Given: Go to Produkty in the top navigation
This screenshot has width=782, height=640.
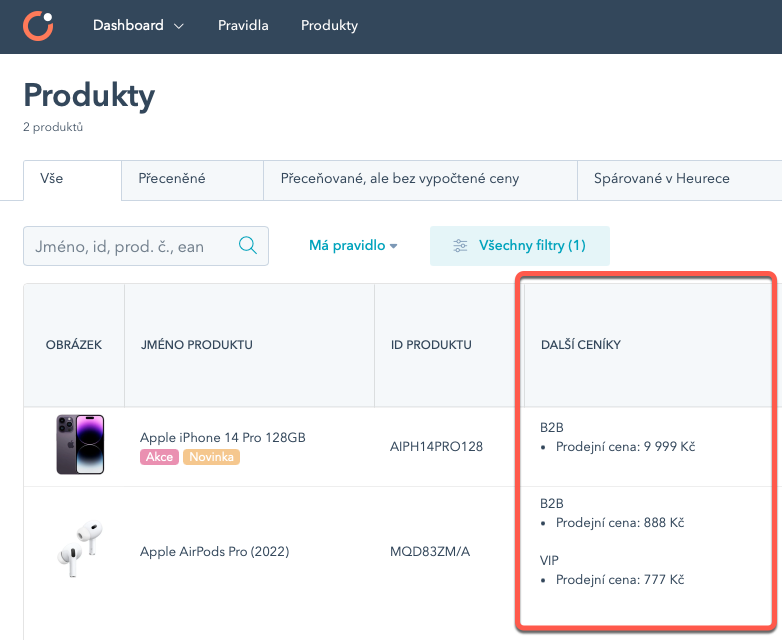Looking at the screenshot, I should click(329, 26).
